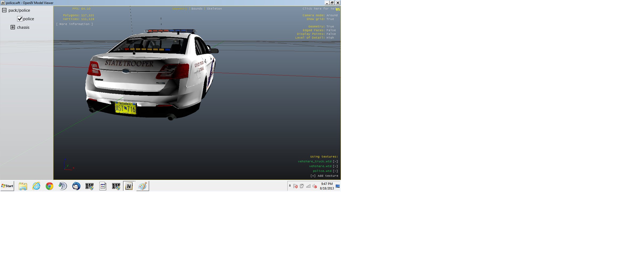This screenshot has height=264, width=644.
Task: Switch to the Bounds view tab
Action: tap(197, 9)
